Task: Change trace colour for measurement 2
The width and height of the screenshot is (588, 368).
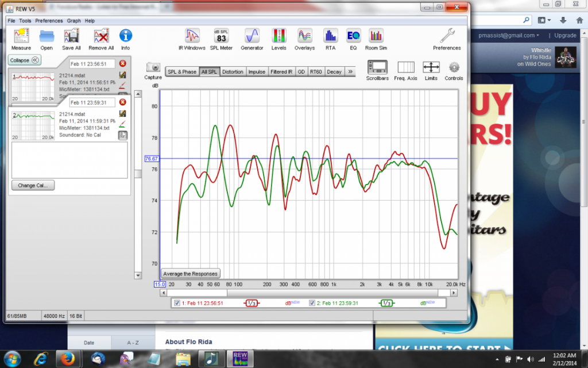Action: pyautogui.click(x=123, y=124)
